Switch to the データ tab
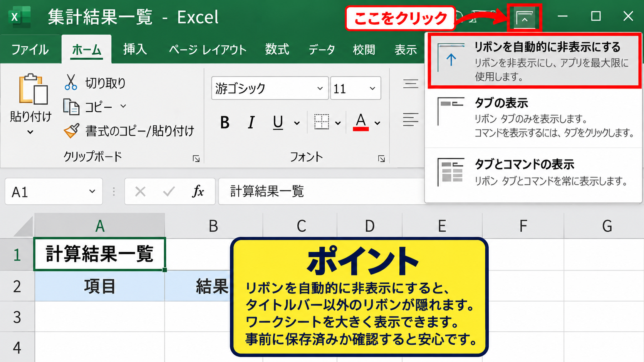The width and height of the screenshot is (644, 362). click(322, 50)
